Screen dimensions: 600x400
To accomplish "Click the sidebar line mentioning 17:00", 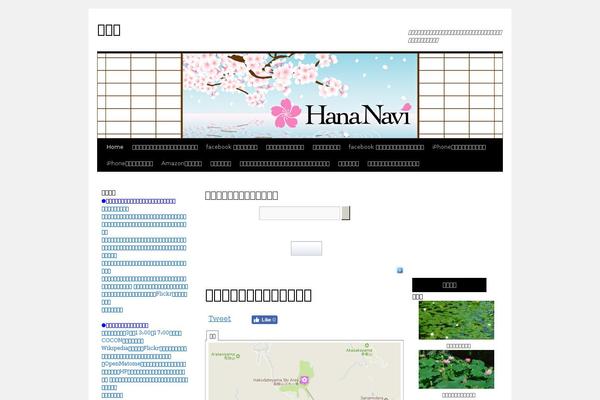I will click(x=142, y=333).
